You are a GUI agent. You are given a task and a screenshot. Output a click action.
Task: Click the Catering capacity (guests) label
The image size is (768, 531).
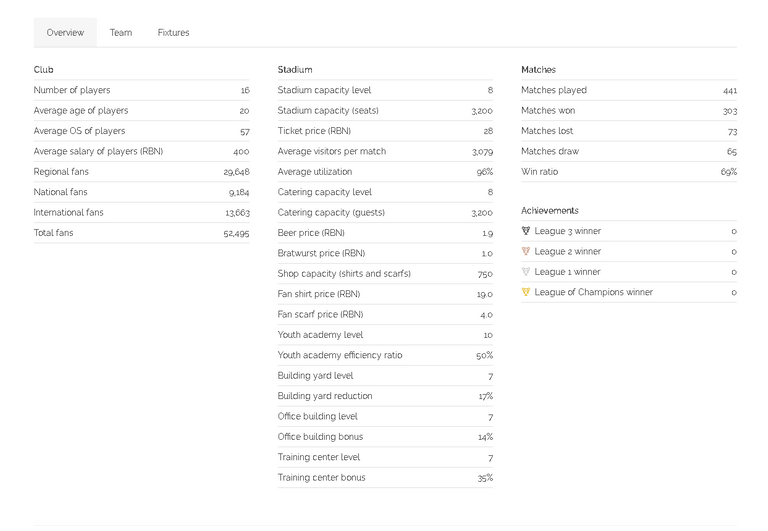[x=331, y=213]
